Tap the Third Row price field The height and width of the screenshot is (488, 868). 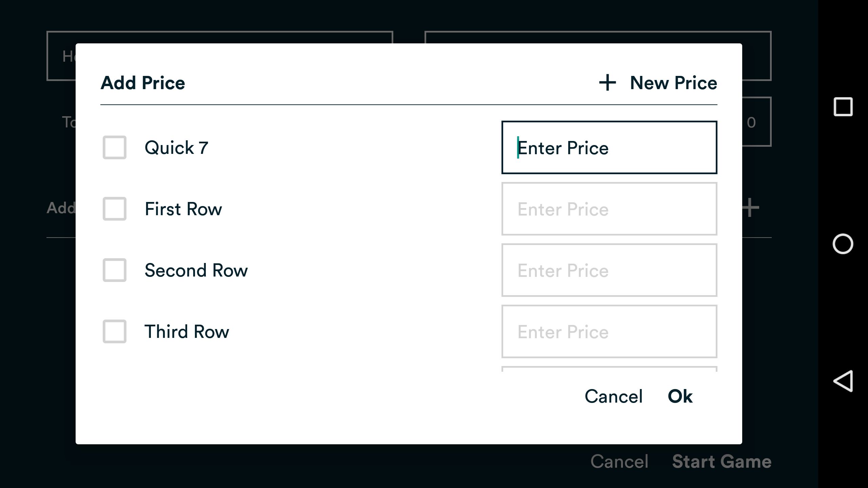[609, 331]
